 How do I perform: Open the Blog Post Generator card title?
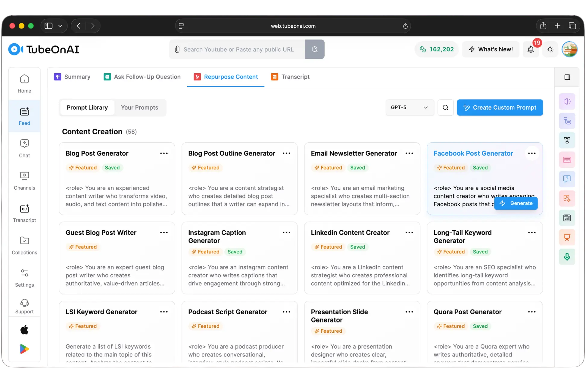[97, 153]
